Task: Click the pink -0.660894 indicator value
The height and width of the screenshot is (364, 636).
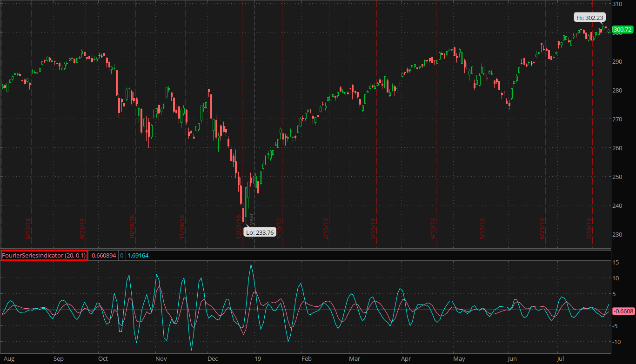Action: tap(103, 255)
